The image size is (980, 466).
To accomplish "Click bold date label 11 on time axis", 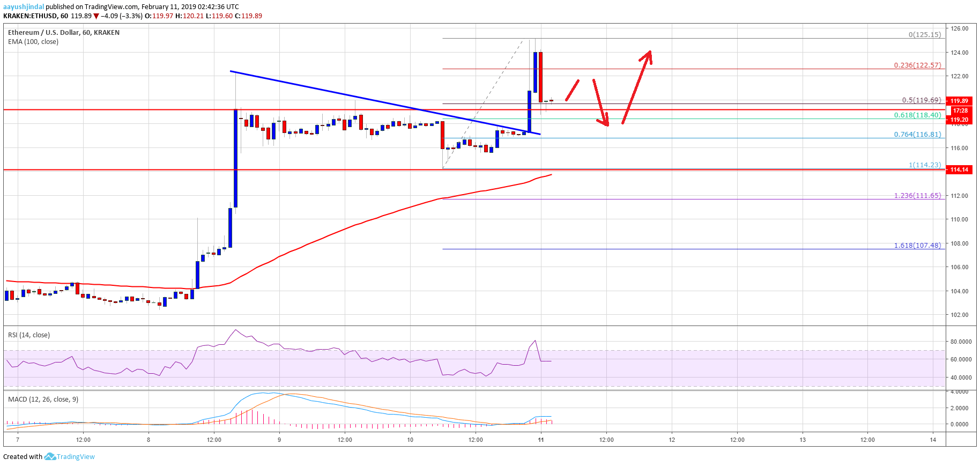I will 541,440.
